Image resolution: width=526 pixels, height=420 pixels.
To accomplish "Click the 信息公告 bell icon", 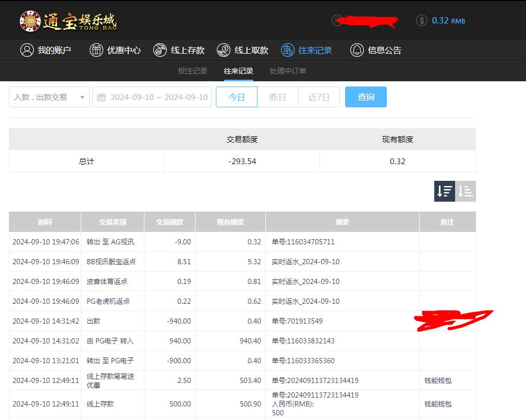I will [x=357, y=50].
